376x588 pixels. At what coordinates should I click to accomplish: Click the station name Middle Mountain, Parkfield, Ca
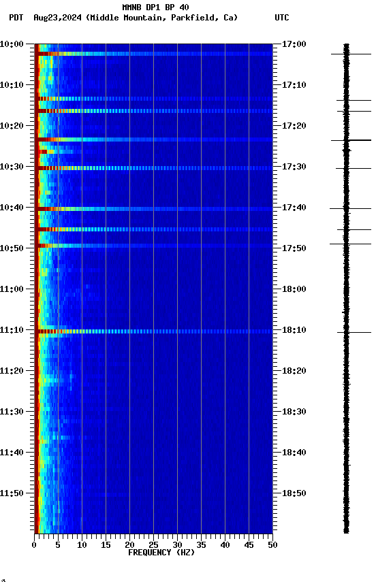pos(161,18)
